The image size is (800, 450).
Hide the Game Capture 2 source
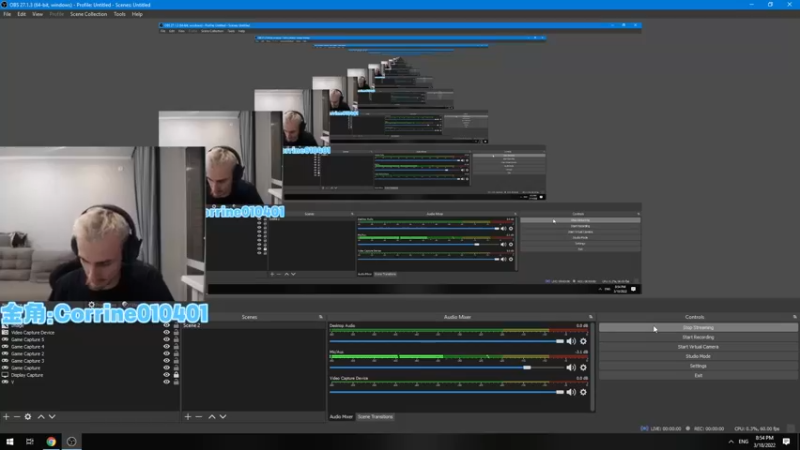(166, 354)
